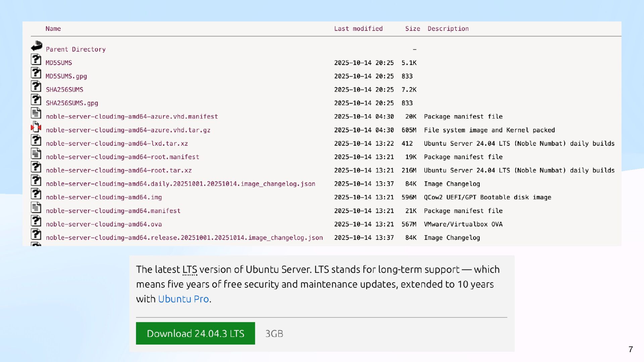Click the text document icon for azure.vhd.manifest
644x362 pixels.
36,113
